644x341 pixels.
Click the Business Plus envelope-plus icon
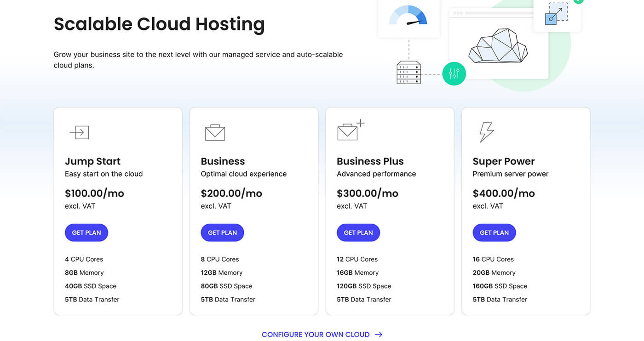point(351,130)
